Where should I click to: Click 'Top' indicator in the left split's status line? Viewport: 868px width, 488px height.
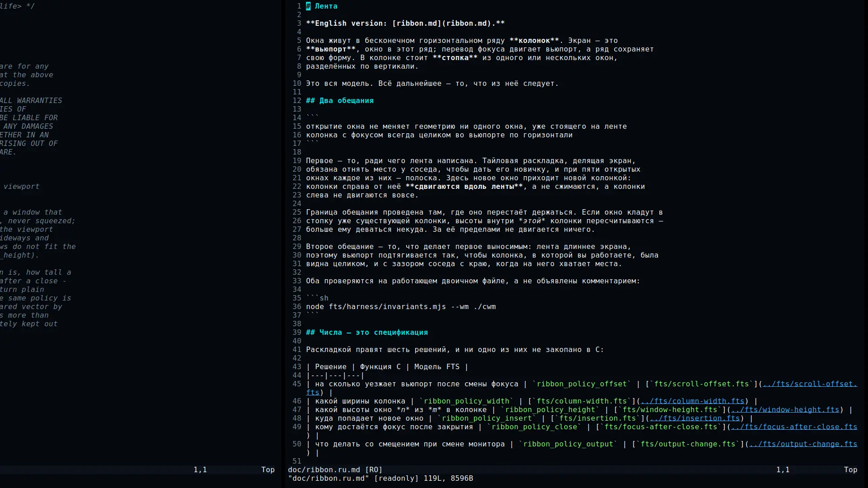point(268,470)
